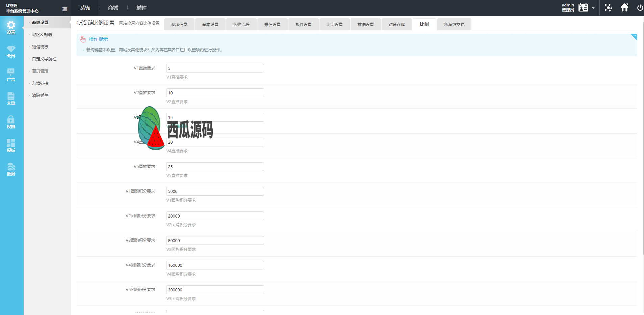Open the 广告 sidebar icon
The height and width of the screenshot is (315, 644).
[11, 72]
